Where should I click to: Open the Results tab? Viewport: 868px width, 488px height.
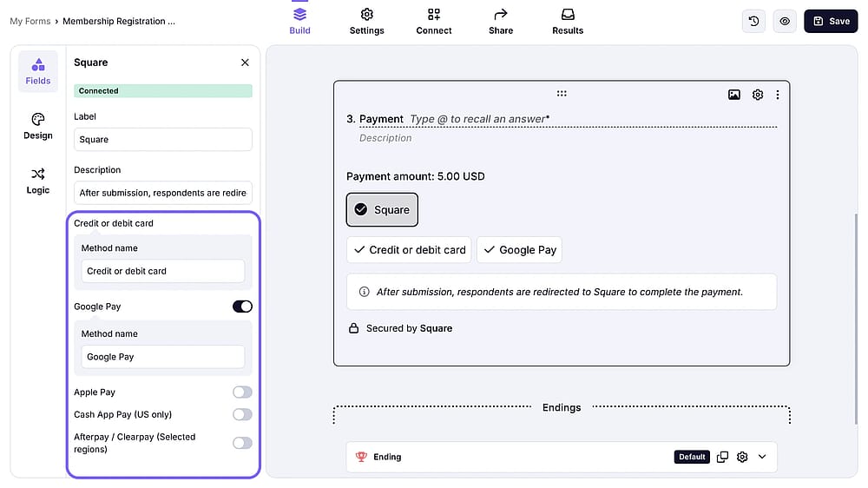pos(568,22)
